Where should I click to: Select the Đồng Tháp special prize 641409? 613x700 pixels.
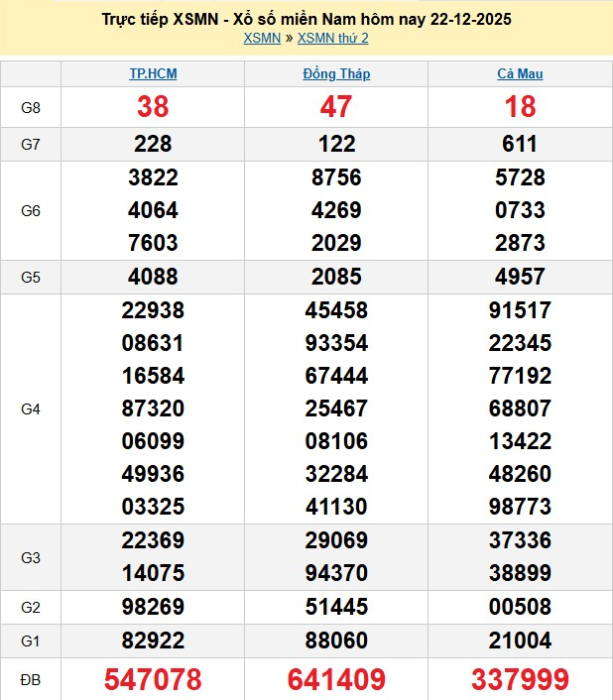click(336, 679)
